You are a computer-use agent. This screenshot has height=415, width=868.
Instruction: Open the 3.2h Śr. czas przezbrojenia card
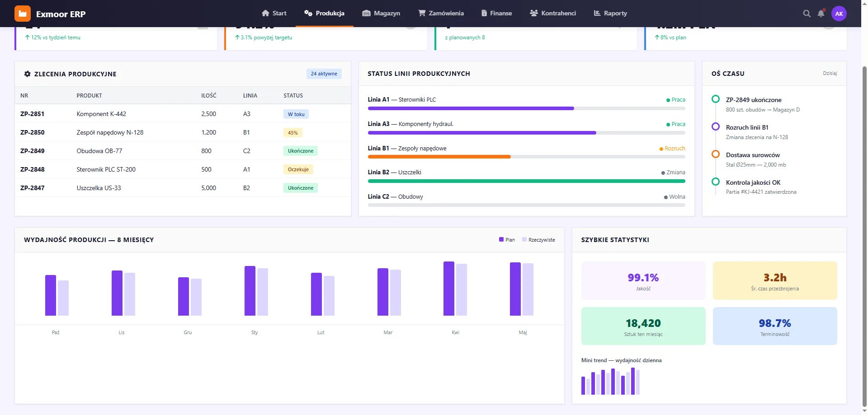pos(775,280)
